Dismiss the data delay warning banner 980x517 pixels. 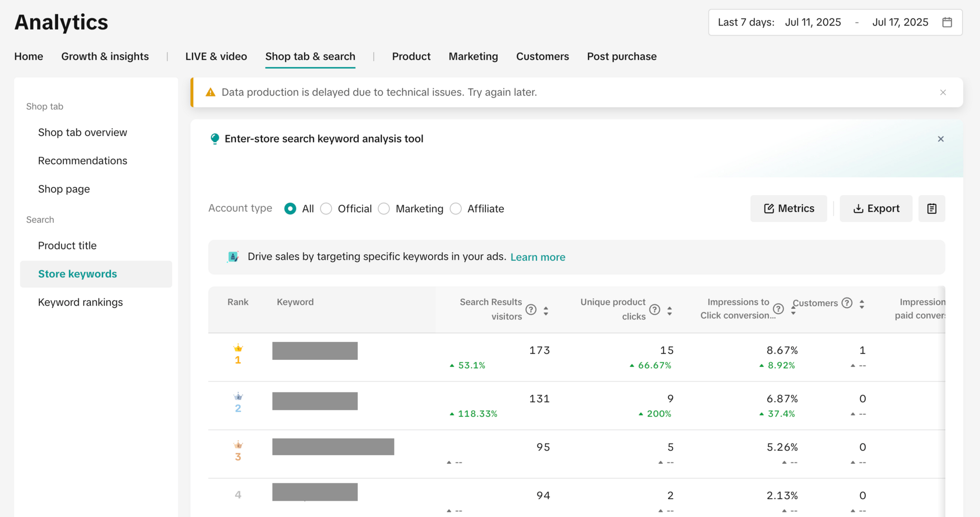click(x=943, y=92)
